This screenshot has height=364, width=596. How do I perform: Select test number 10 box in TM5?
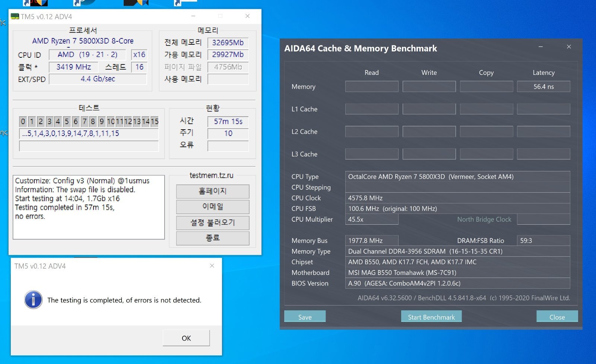[111, 121]
